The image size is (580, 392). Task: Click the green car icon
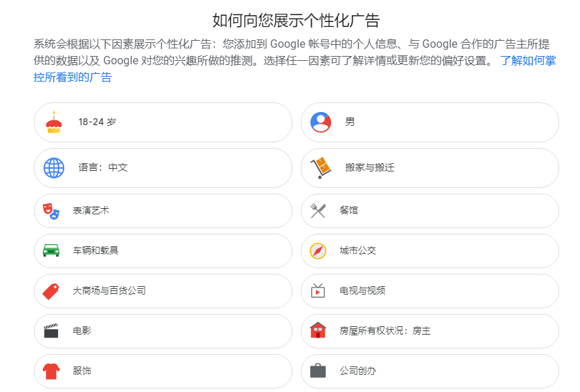pyautogui.click(x=51, y=250)
